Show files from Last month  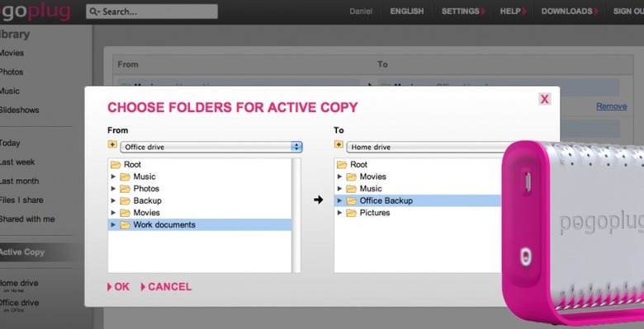tap(19, 181)
